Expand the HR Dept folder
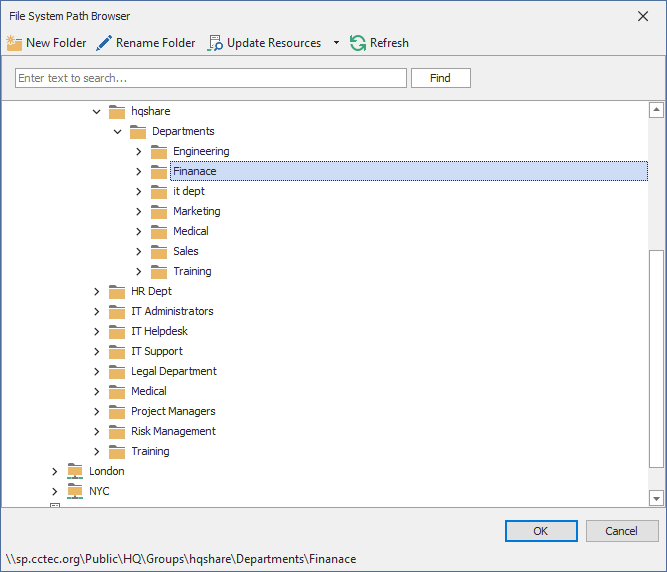 97,291
